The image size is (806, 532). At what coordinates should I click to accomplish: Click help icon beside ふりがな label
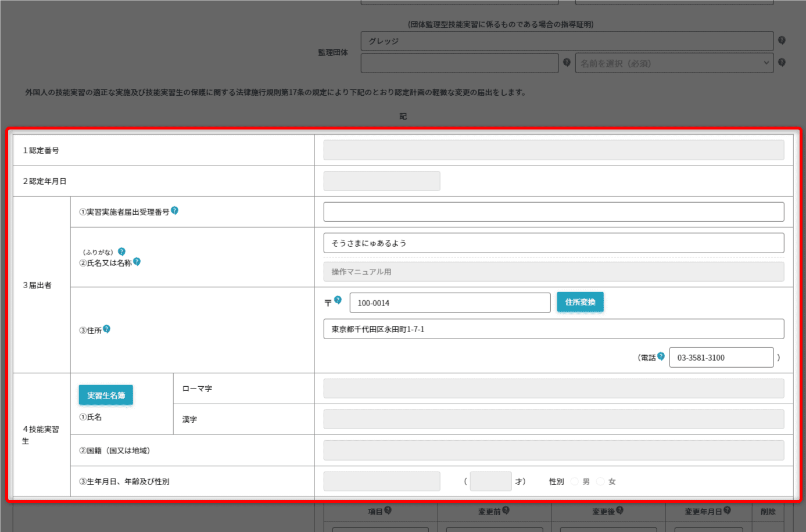click(121, 251)
